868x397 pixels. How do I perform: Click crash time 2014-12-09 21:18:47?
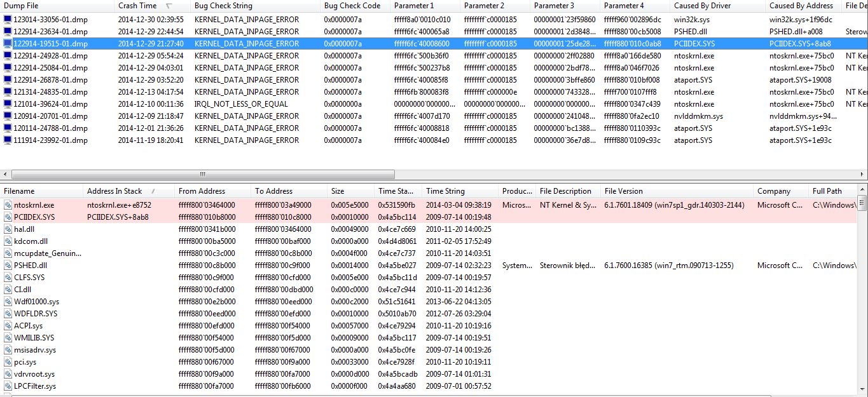(151, 116)
